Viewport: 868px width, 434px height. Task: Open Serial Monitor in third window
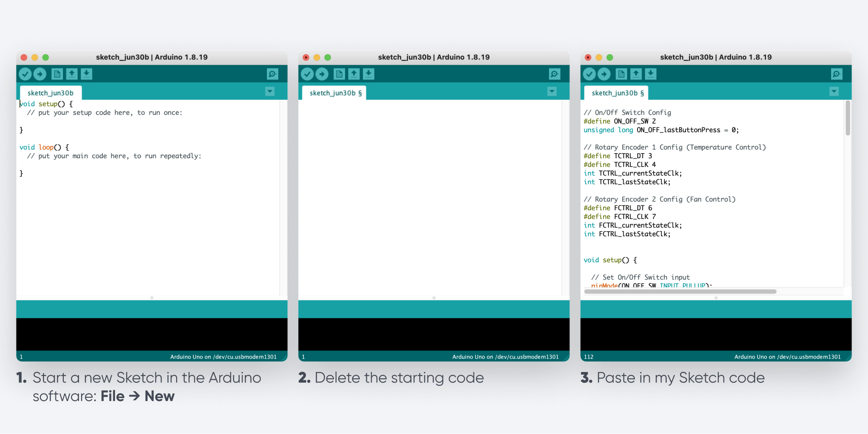pyautogui.click(x=837, y=74)
